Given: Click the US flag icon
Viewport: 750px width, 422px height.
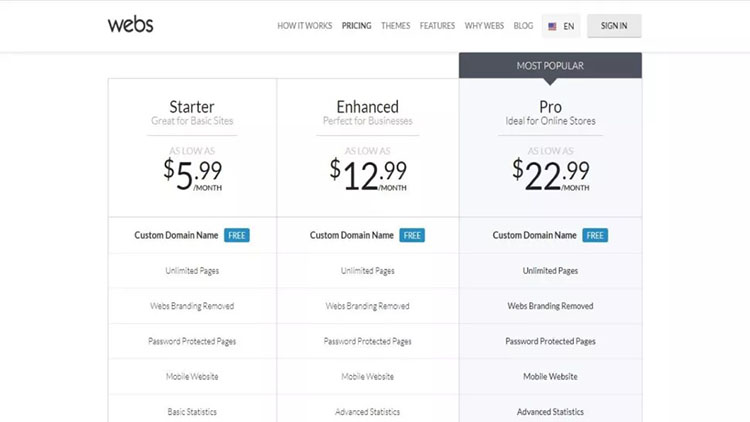Looking at the screenshot, I should 552,26.
